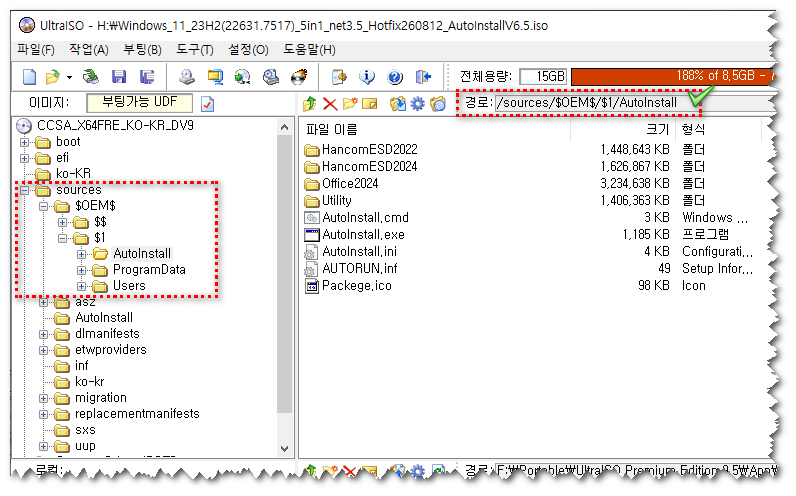Viewport: 796px width, 496px height.
Task: Expand the replacementmanifests folder node
Action: pos(43,414)
